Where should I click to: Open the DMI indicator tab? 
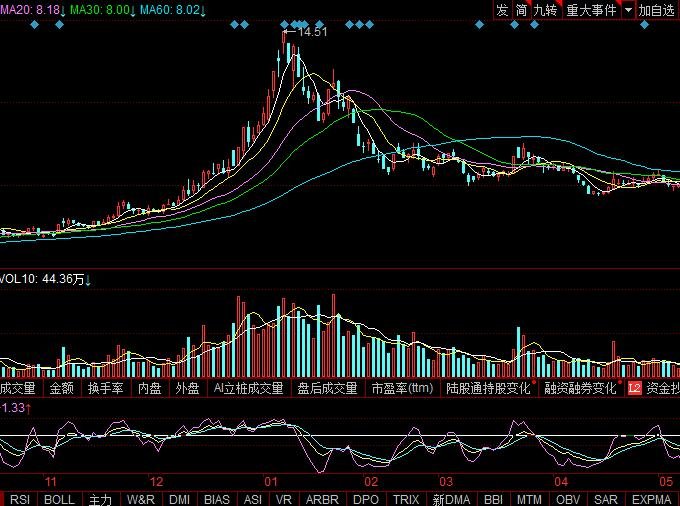coord(180,499)
